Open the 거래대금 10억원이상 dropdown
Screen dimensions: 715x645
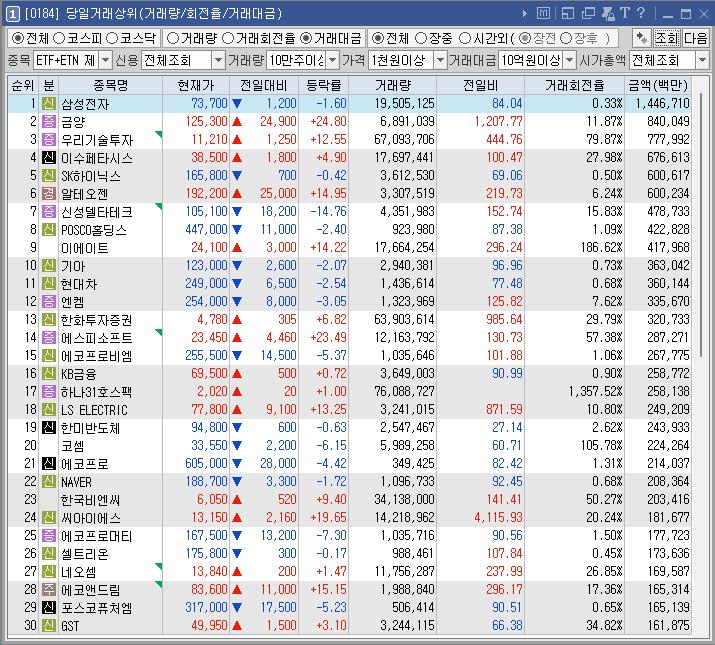click(x=570, y=60)
